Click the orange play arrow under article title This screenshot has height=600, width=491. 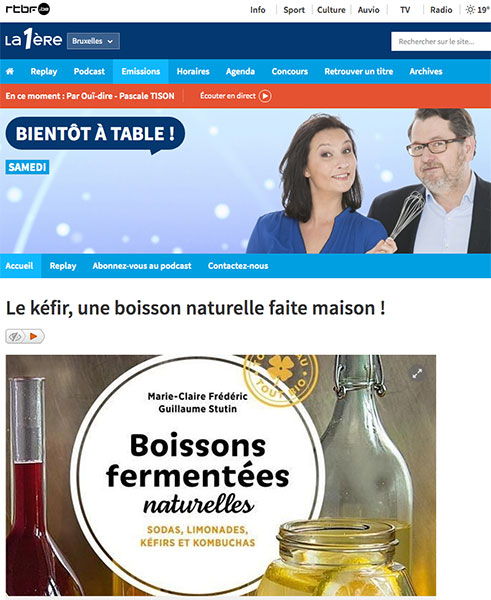pos(34,336)
